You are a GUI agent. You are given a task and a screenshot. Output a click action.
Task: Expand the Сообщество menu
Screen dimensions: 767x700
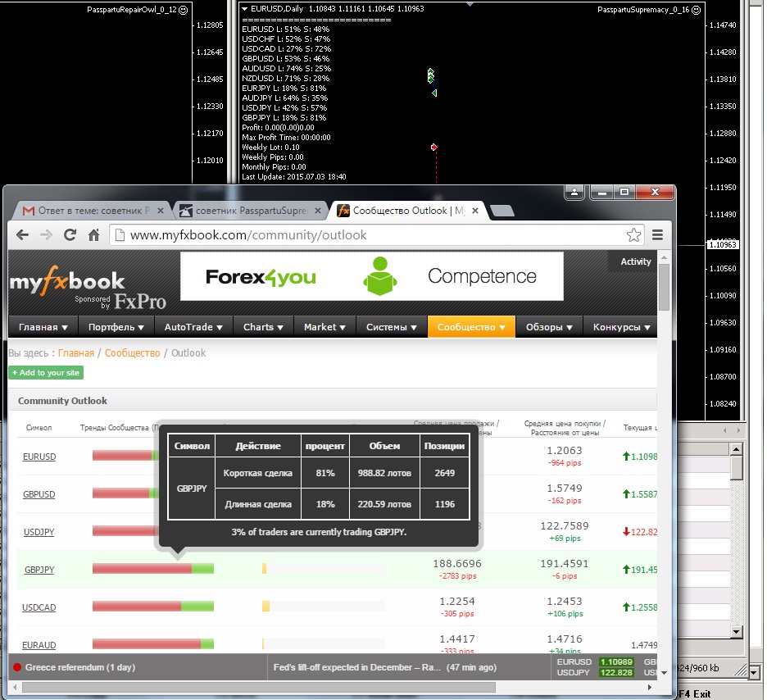click(x=471, y=327)
